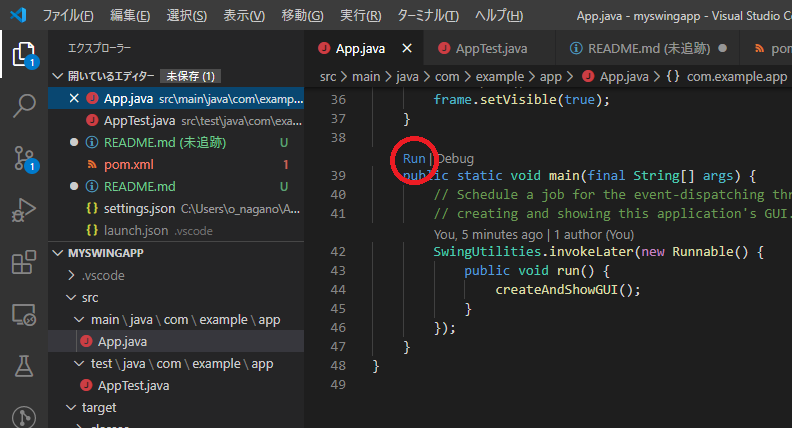Open the 実行(R) menu

coord(360,16)
